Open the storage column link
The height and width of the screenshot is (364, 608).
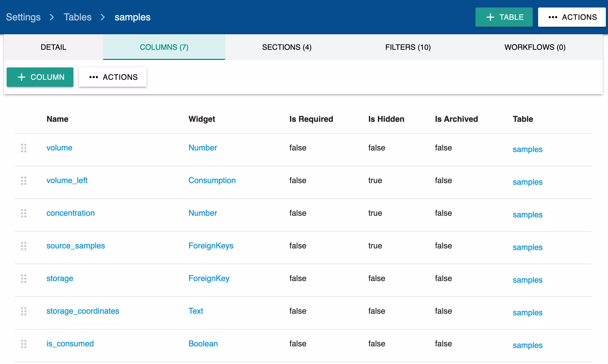(60, 278)
